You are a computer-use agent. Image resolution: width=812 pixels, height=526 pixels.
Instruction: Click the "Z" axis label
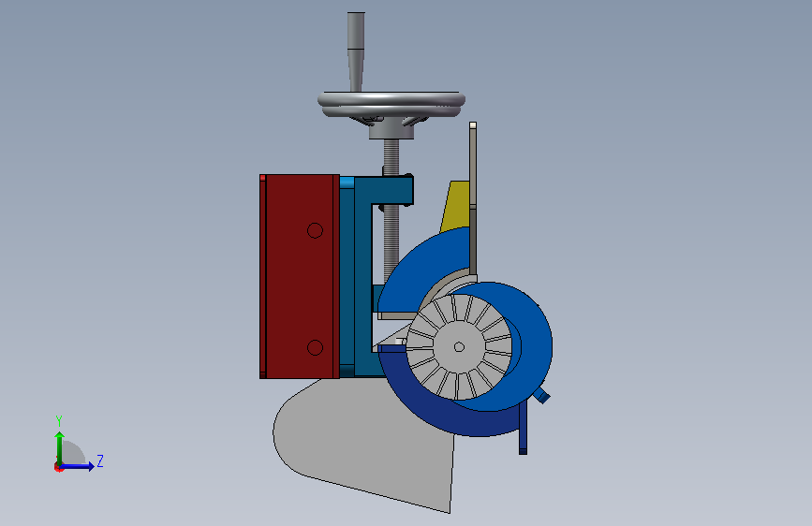100,460
